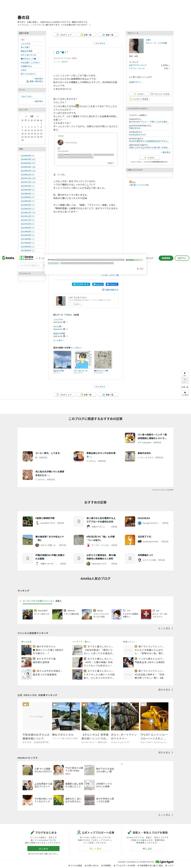Image resolution: width=191 pixels, height=868 pixels.
Task: Go to the こんにちは next-article link above the post
Action: coord(99,43)
